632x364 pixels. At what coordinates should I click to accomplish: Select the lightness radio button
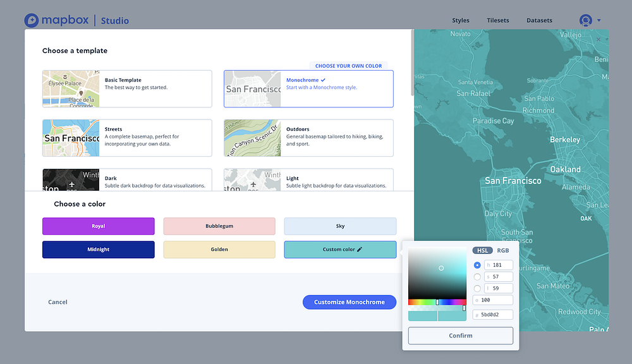pos(477,288)
